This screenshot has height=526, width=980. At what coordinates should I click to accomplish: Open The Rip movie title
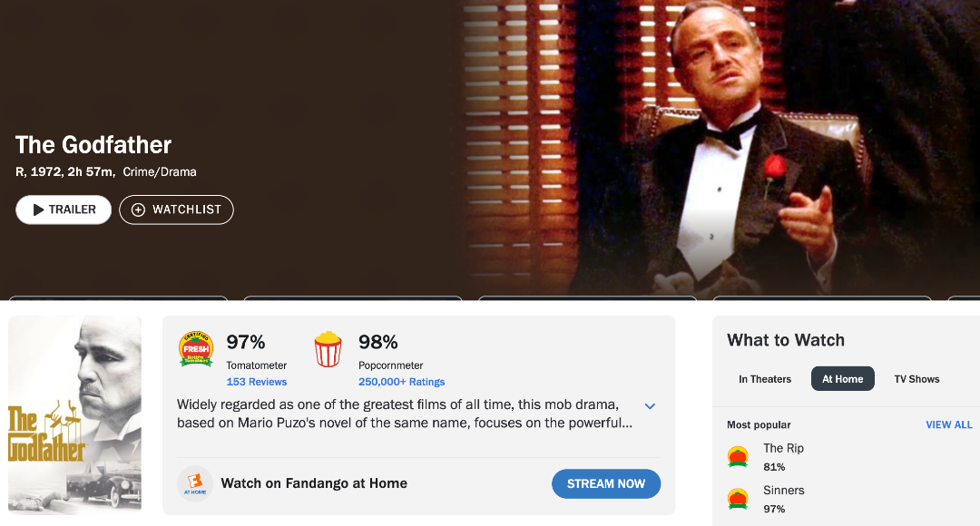click(x=783, y=448)
